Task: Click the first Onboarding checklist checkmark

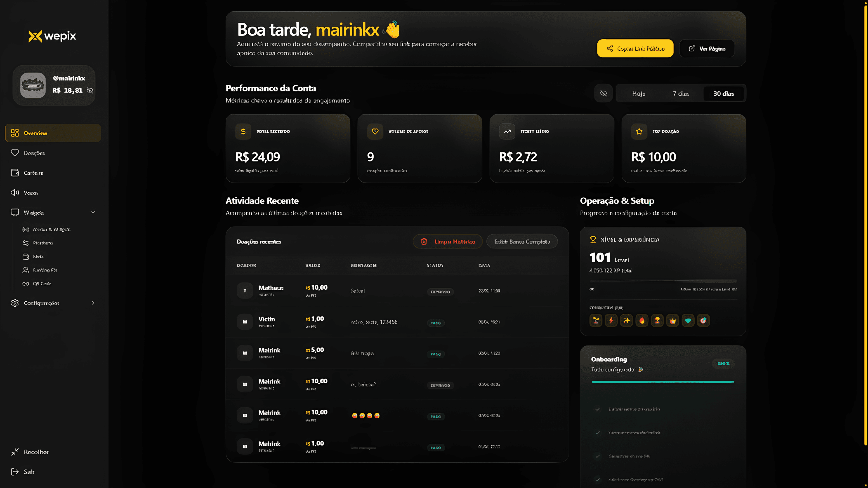Action: tap(598, 410)
